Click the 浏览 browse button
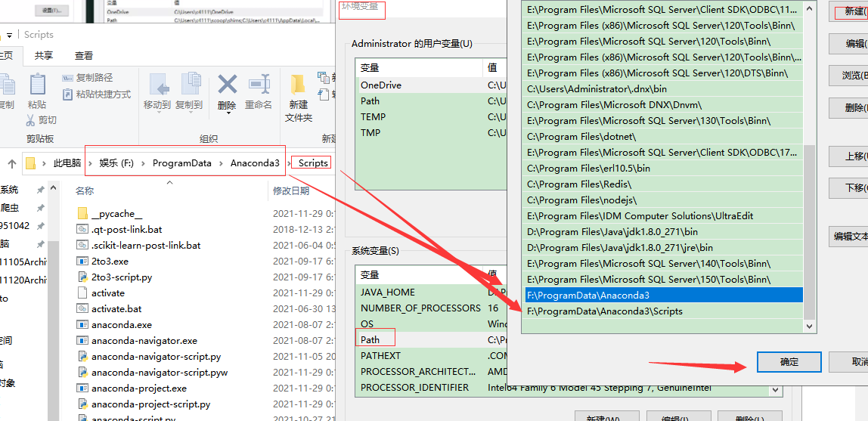Screen dimensions: 868x421 tap(848, 76)
